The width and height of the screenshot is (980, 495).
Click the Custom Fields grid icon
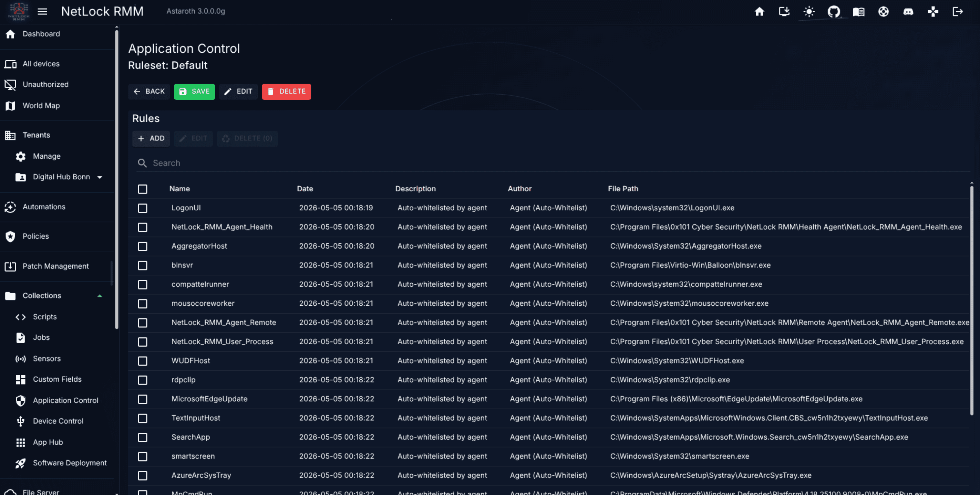coord(21,379)
